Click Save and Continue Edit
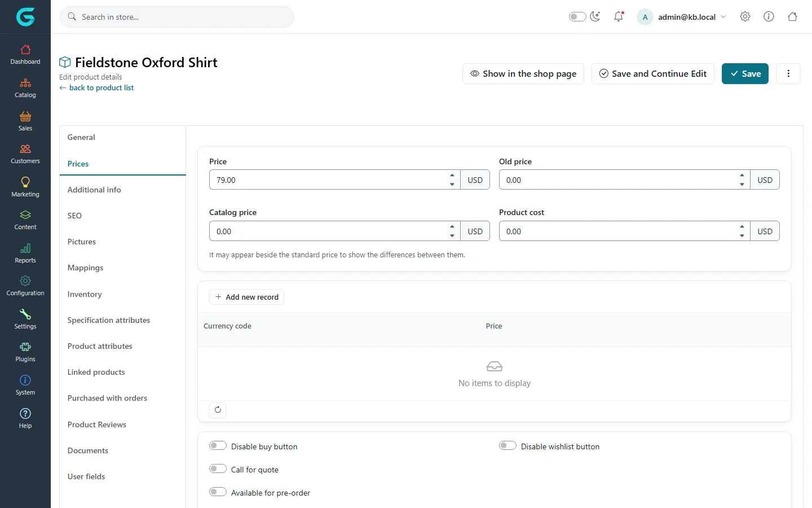The width and height of the screenshot is (812, 508). point(653,73)
